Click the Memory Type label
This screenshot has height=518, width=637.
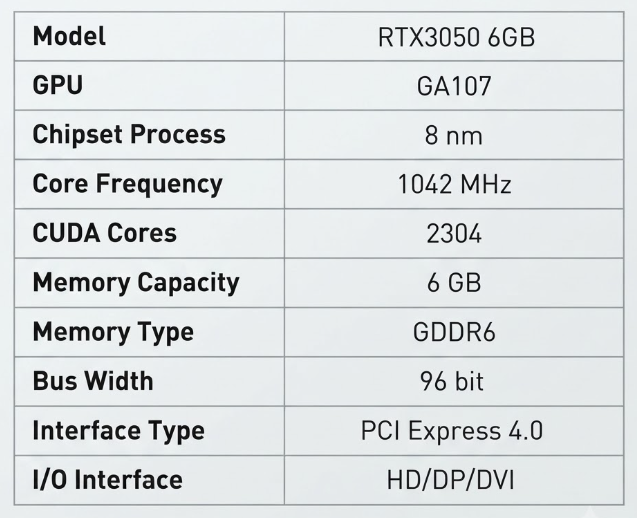(113, 332)
